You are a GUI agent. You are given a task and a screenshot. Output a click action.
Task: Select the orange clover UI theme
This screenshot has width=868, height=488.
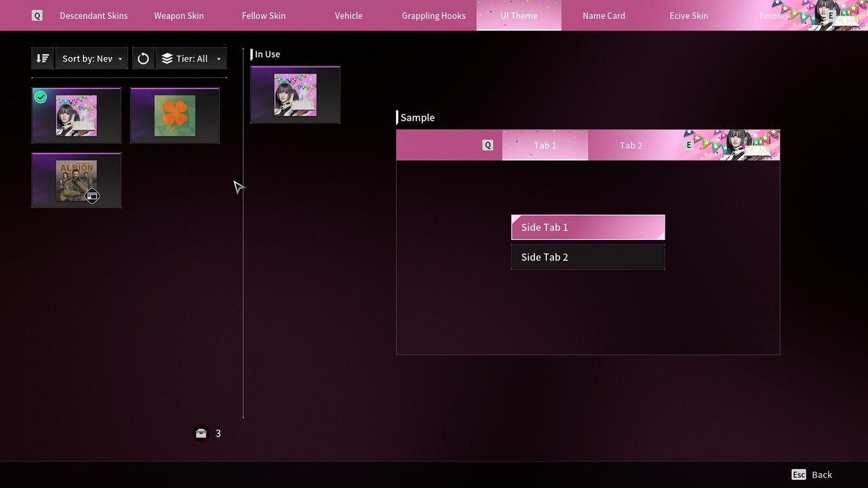pyautogui.click(x=175, y=115)
